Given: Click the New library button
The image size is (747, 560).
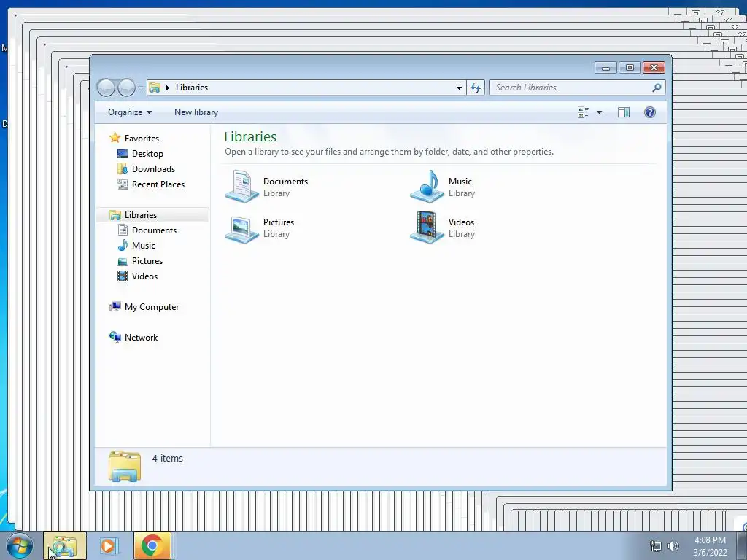Looking at the screenshot, I should click(196, 112).
